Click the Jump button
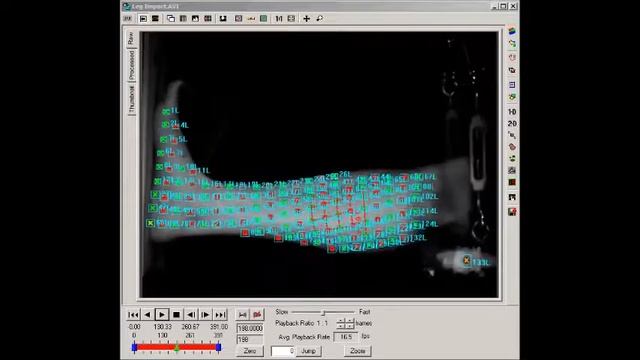The image size is (640, 360). [309, 351]
